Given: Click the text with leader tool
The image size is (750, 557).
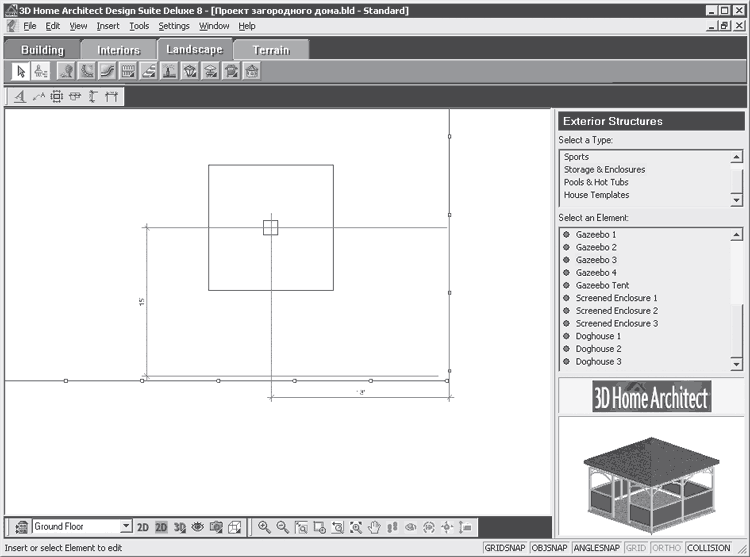Looking at the screenshot, I should click(39, 97).
